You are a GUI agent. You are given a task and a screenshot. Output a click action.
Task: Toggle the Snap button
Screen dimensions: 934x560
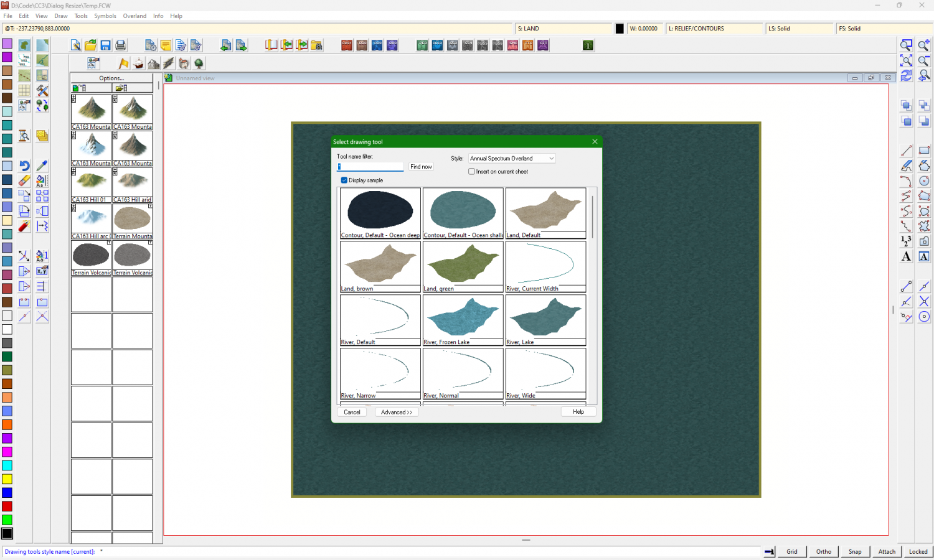point(856,551)
